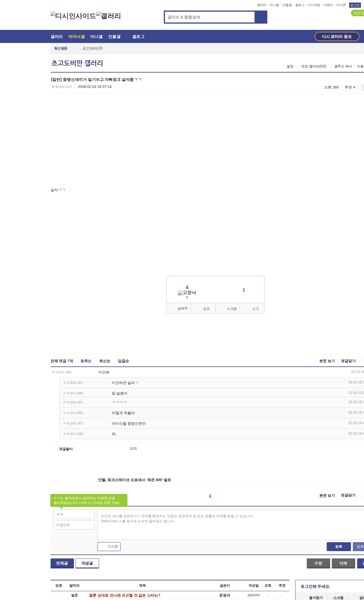Switch to the 전체글 tab

(62, 563)
